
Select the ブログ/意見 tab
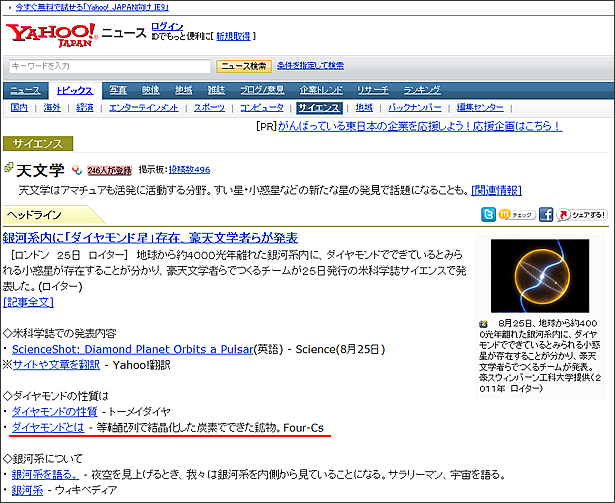[262, 90]
